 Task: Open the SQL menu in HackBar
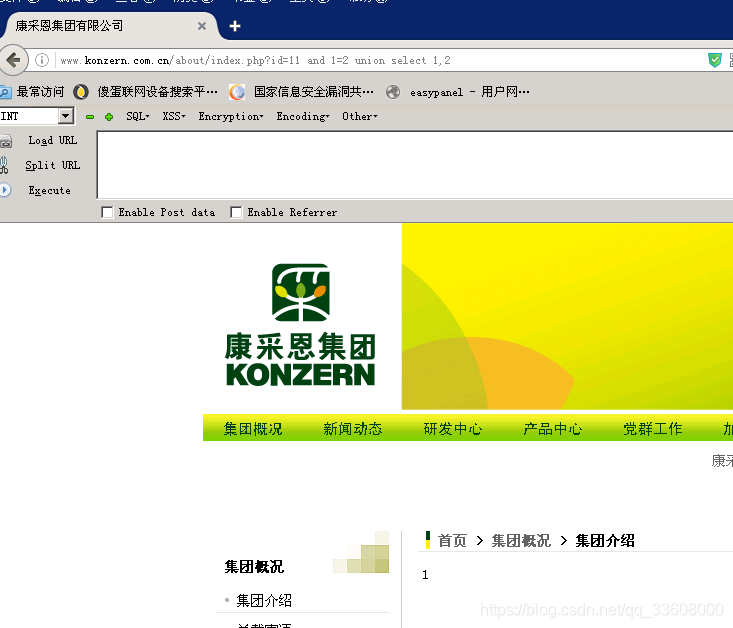click(x=137, y=116)
